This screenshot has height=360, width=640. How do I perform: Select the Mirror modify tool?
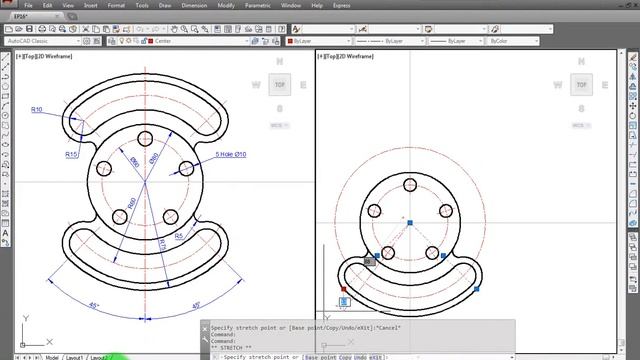[633, 76]
